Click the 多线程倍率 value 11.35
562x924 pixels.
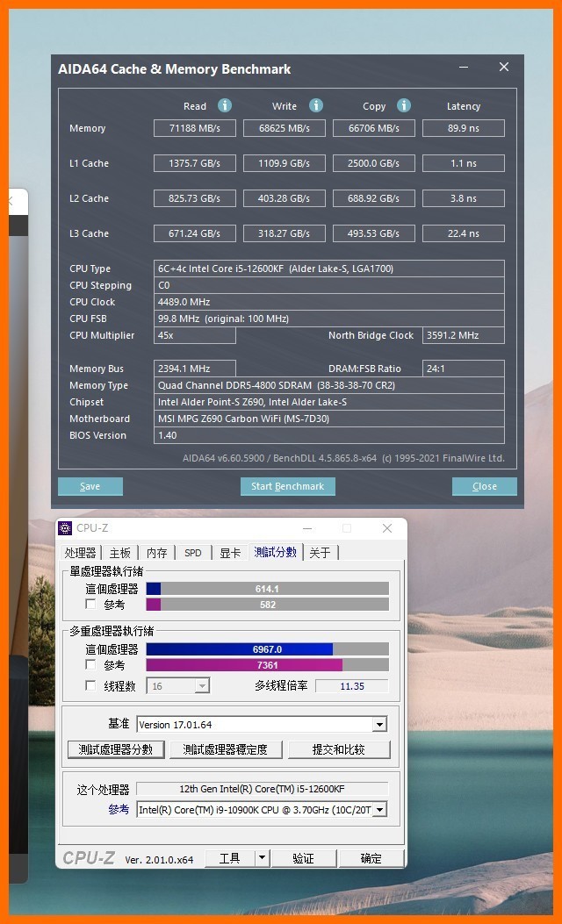click(x=352, y=686)
